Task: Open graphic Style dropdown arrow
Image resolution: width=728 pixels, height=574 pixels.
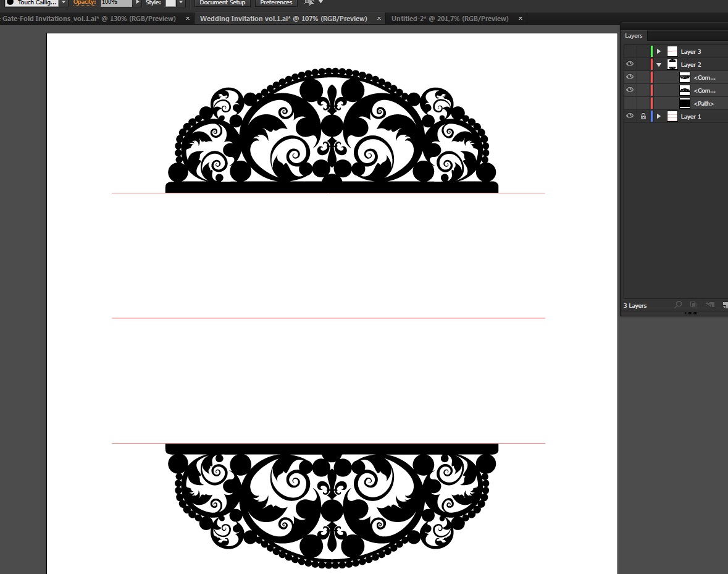Action: 181,2
